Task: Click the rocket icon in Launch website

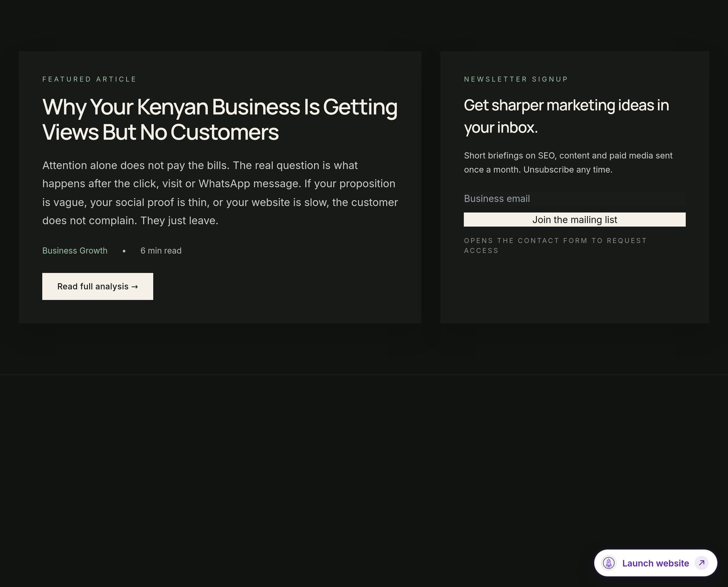Action: point(609,563)
